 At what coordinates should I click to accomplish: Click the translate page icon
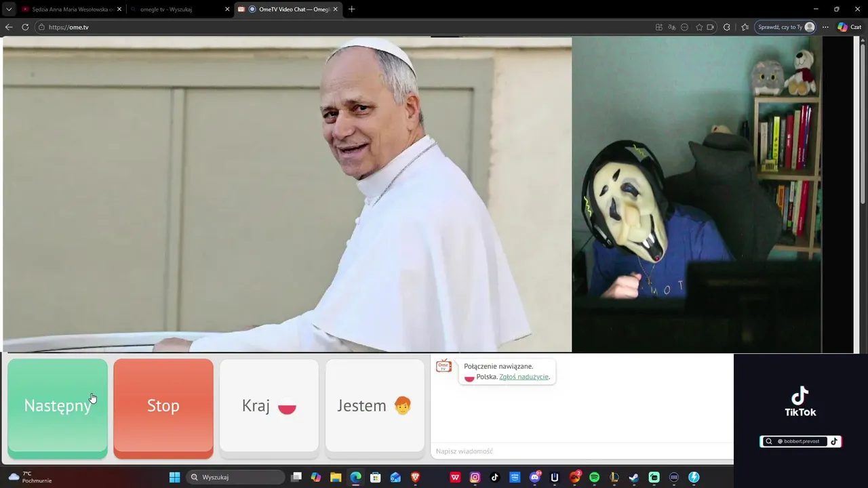[x=672, y=27]
